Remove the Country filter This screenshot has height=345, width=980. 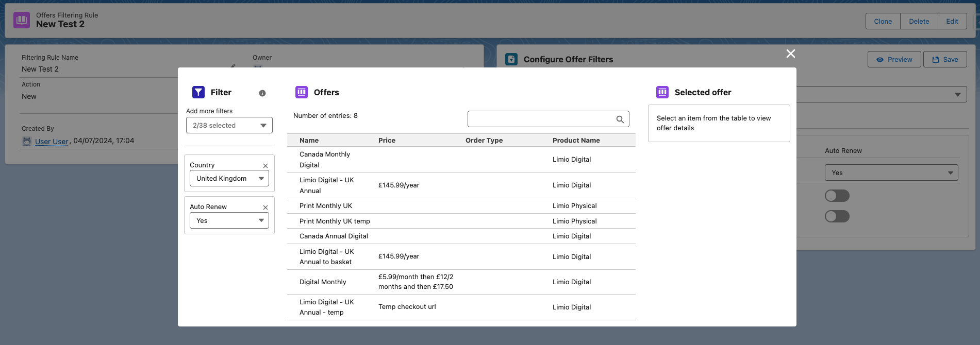(x=265, y=166)
